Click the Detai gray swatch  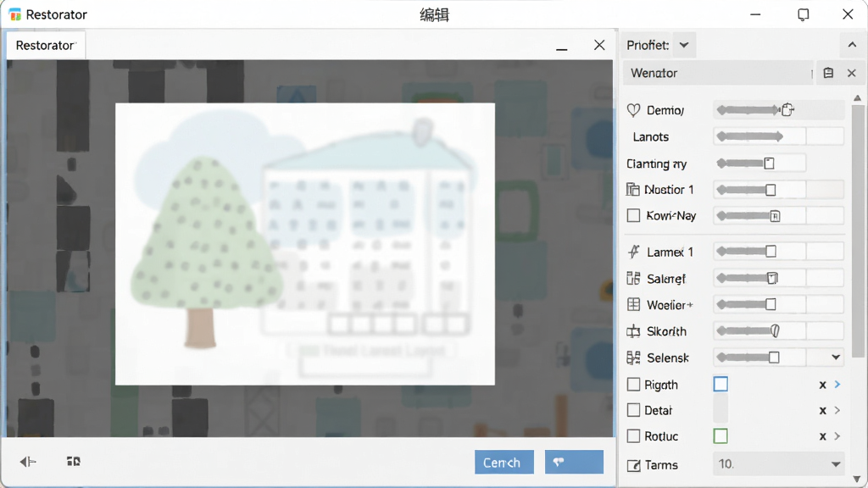point(721,410)
